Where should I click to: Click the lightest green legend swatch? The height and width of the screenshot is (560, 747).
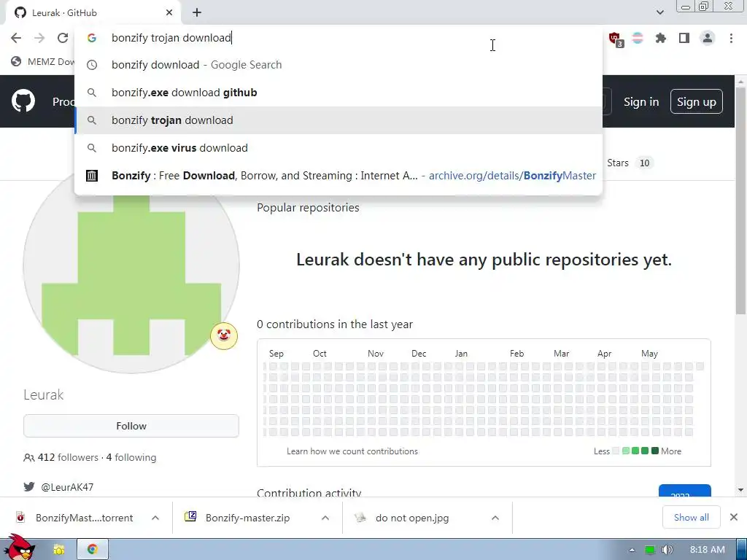pos(625,451)
